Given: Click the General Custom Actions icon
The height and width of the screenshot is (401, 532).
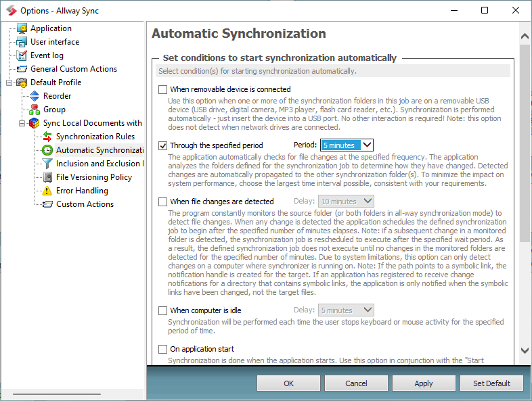Looking at the screenshot, I should point(22,69).
